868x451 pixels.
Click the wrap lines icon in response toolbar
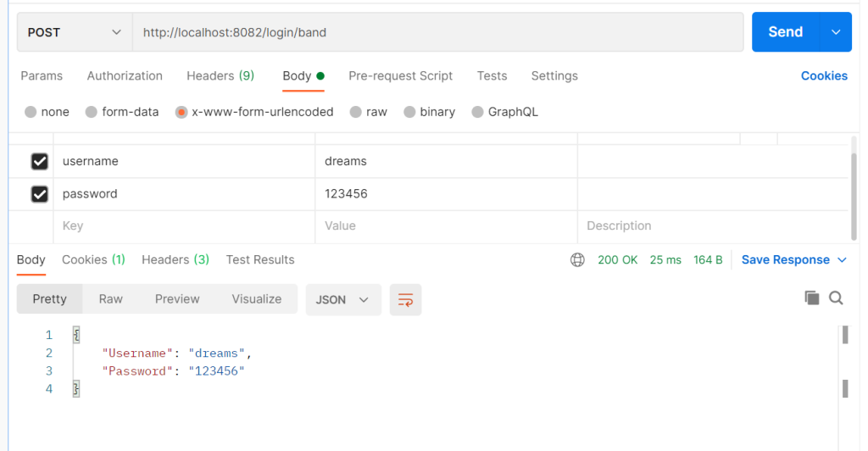point(405,299)
